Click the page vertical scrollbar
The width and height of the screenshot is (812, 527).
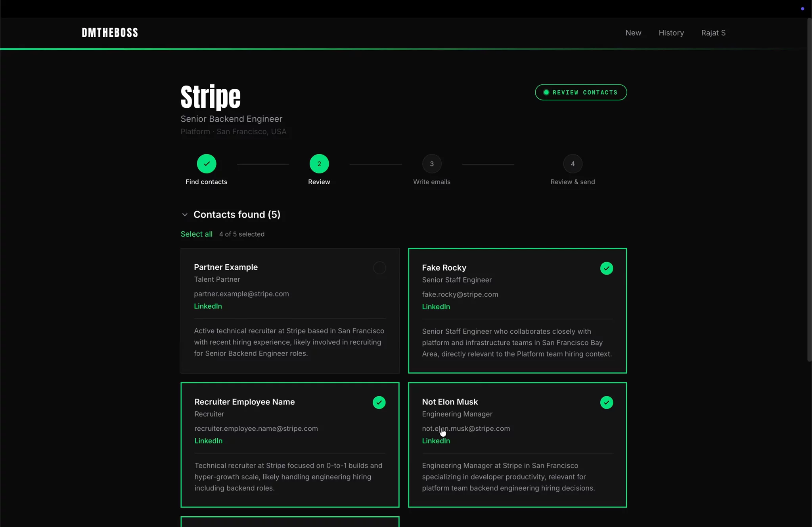point(809,189)
